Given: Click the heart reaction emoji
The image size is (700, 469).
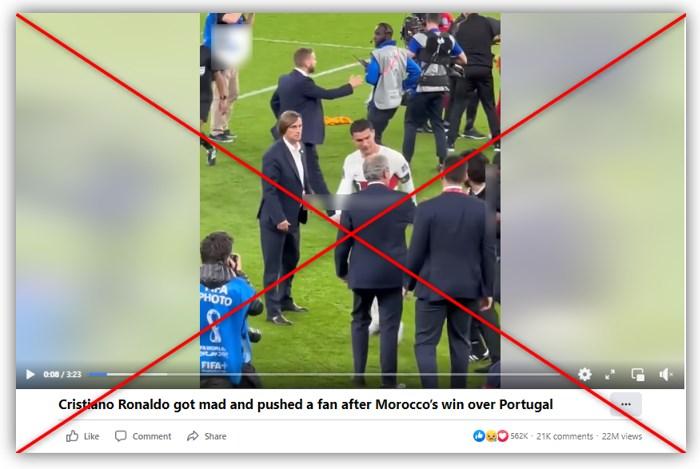Looking at the screenshot, I should 503,436.
